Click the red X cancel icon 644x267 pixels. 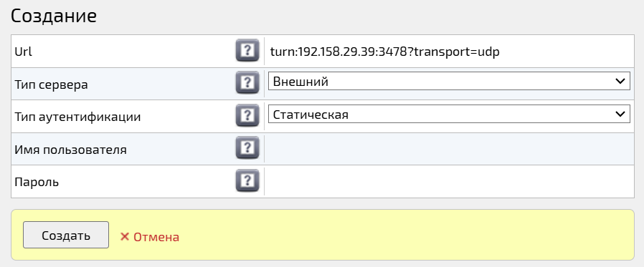pyautogui.click(x=125, y=237)
